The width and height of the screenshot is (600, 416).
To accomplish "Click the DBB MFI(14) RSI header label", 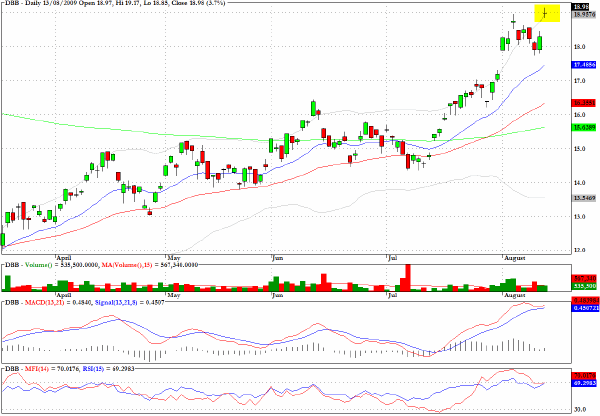I will tap(69, 369).
